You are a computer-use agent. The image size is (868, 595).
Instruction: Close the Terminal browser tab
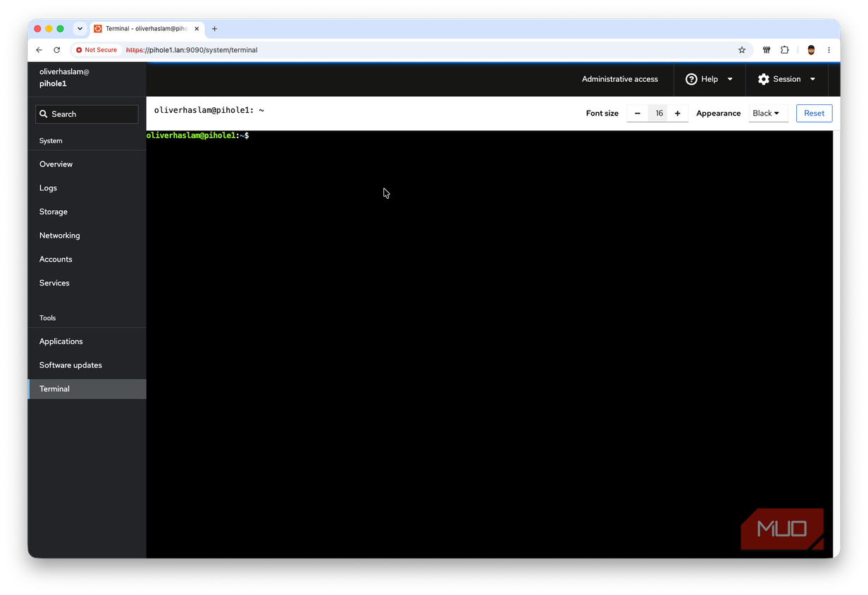tap(197, 29)
